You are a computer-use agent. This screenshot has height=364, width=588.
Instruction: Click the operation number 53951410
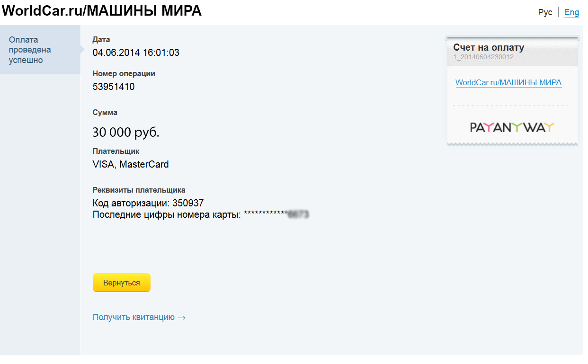point(114,87)
